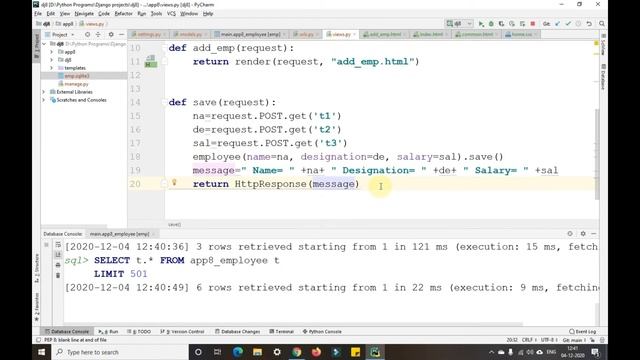Click the print icon in the console toolbar
The height and width of the screenshot is (360, 640).
click(x=58, y=265)
